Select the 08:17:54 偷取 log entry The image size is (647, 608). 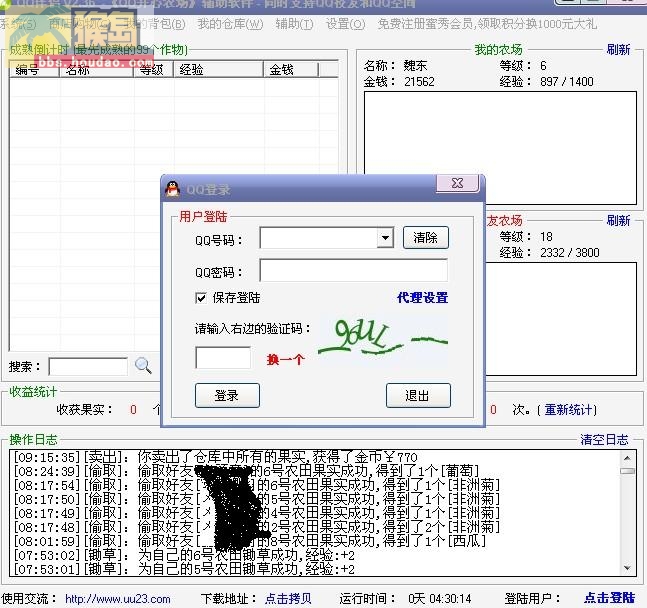257,485
